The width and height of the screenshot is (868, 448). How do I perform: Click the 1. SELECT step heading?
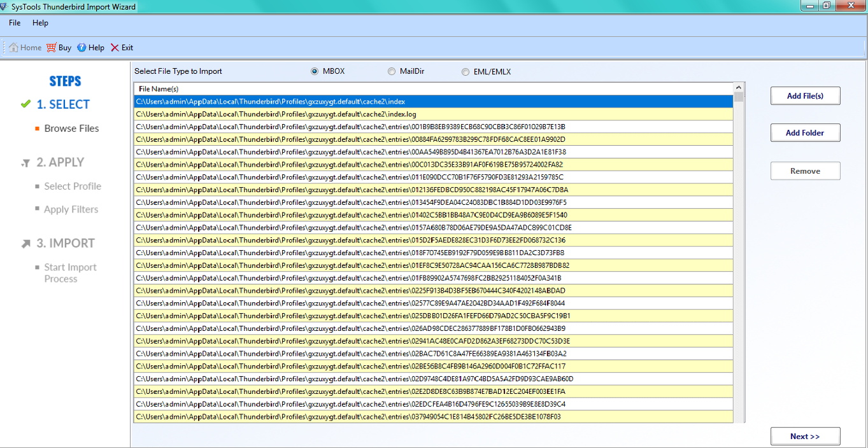coord(63,104)
